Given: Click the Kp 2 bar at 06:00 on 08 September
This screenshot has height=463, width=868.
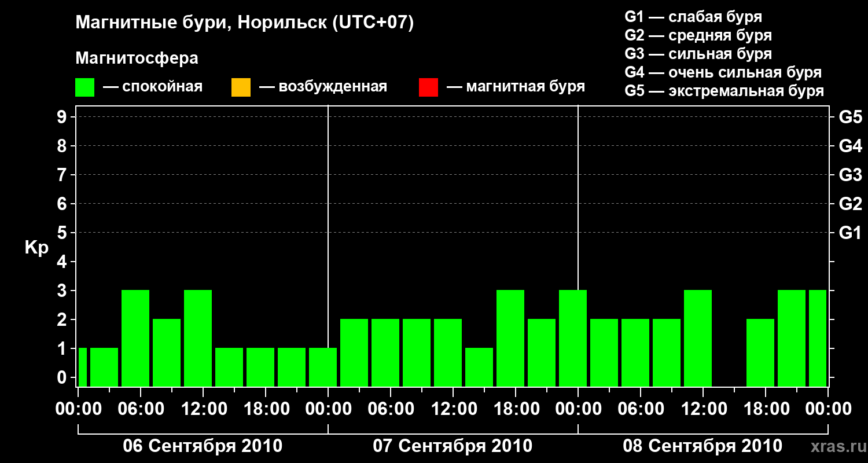Looking at the screenshot, I should (x=635, y=352).
